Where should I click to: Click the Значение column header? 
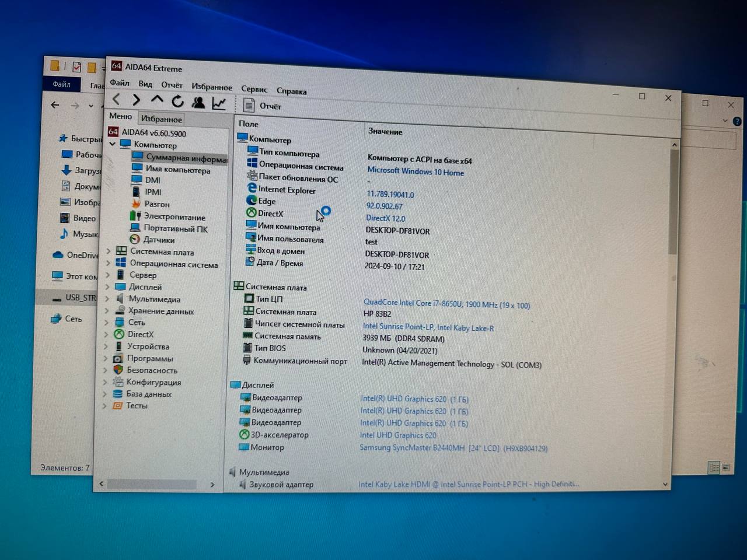(385, 131)
